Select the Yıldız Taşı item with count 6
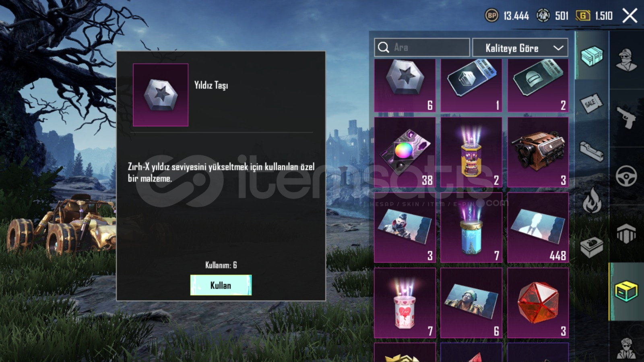This screenshot has height=362, width=644. (x=405, y=85)
